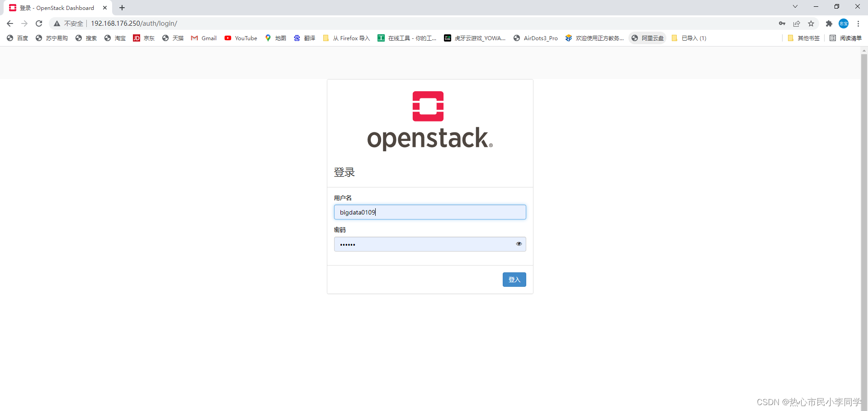This screenshot has width=868, height=411.
Task: Open the 京东 JD bookmark
Action: [144, 38]
